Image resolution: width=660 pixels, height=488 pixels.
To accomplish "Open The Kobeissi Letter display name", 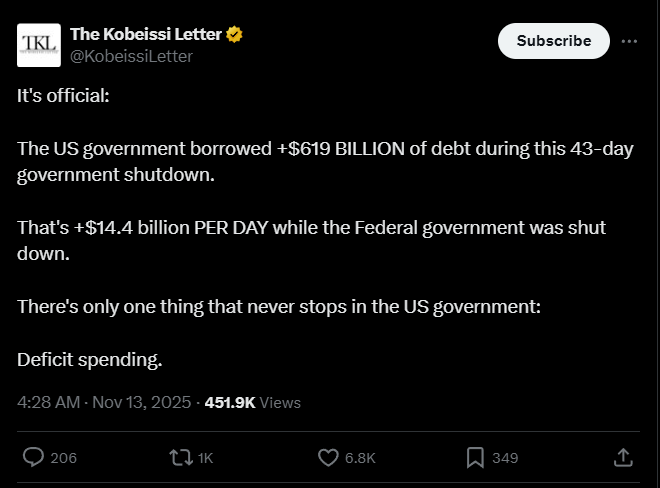I will [x=146, y=35].
